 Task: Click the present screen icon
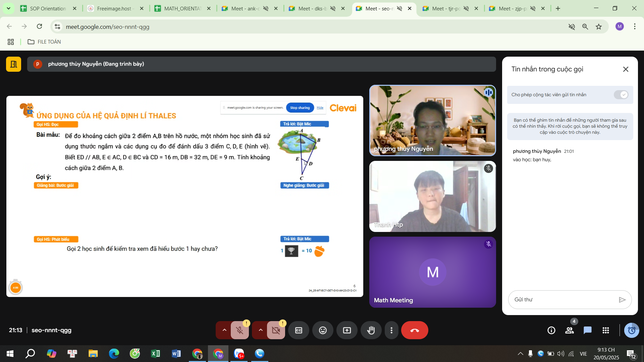coord(347,330)
